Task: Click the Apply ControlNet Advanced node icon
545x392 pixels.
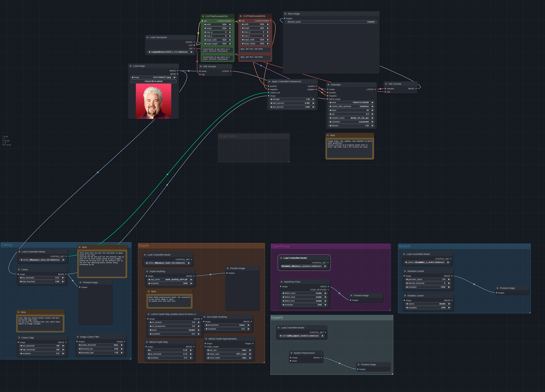Action: (x=269, y=82)
